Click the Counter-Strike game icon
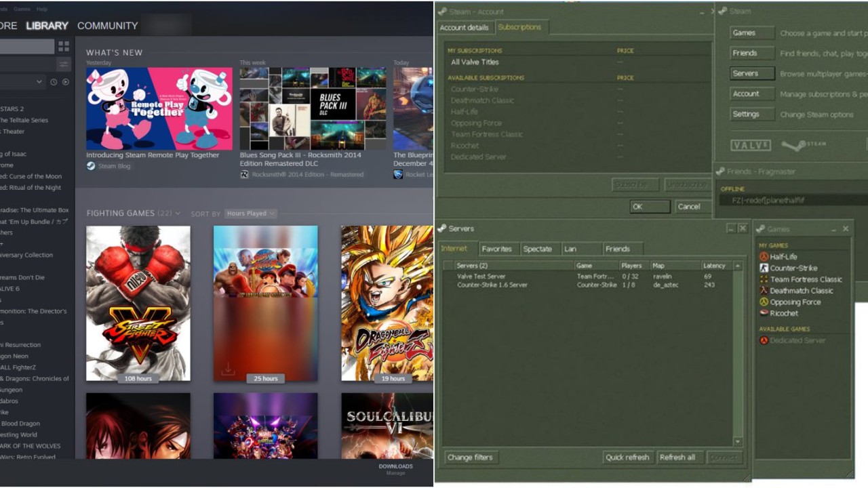868x488 pixels. (x=764, y=268)
